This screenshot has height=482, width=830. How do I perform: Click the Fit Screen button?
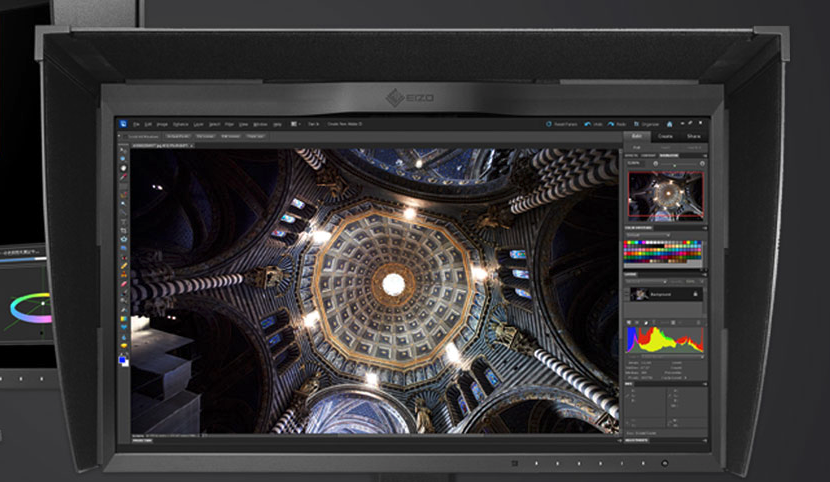click(205, 136)
